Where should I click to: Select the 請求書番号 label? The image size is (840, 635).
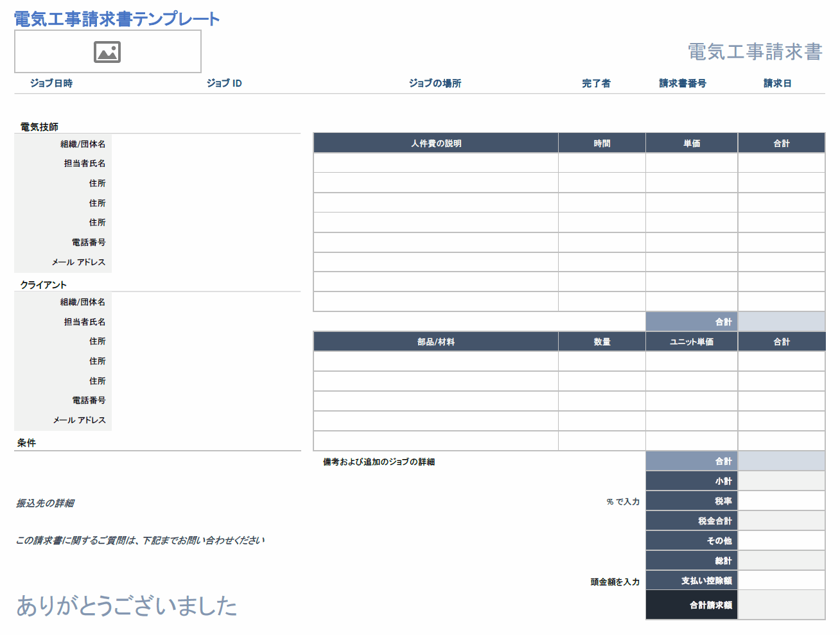pos(683,83)
